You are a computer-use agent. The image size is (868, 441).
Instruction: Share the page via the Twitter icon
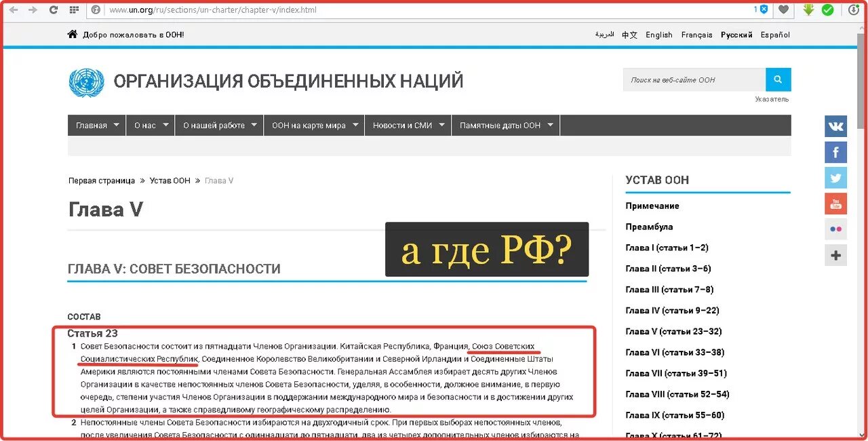click(835, 177)
